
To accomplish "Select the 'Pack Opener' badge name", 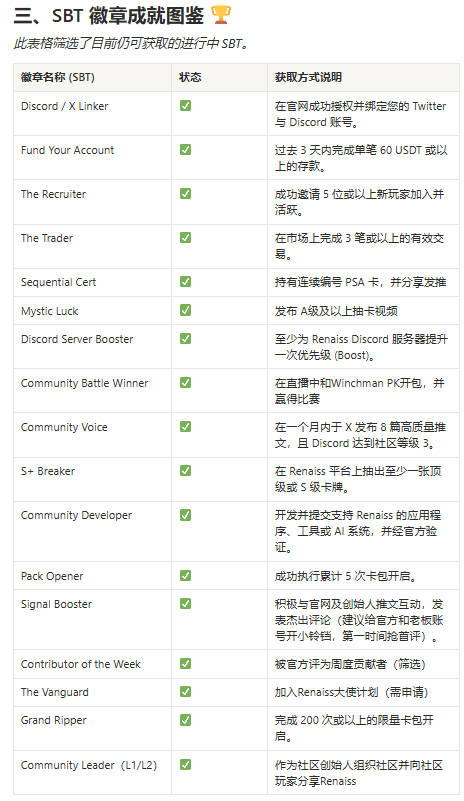I will pos(52,576).
